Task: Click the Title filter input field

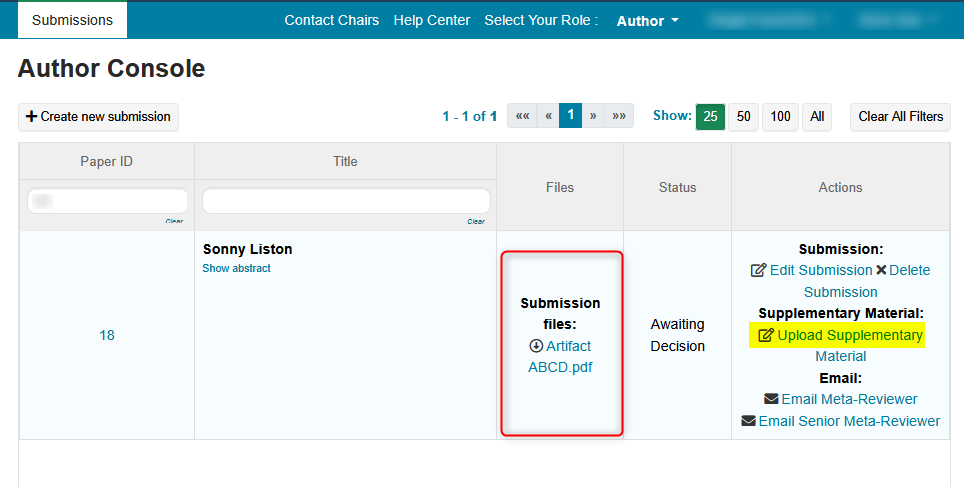Action: 346,201
